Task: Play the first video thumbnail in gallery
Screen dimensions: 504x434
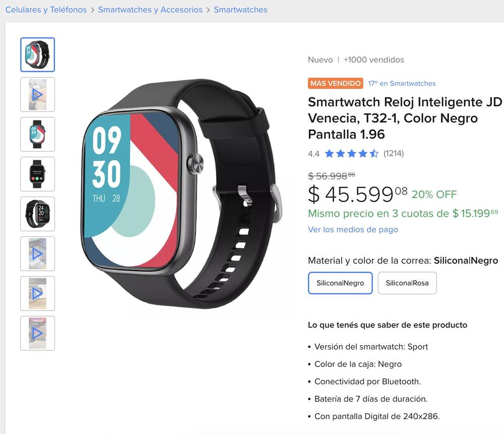Action: [38, 95]
